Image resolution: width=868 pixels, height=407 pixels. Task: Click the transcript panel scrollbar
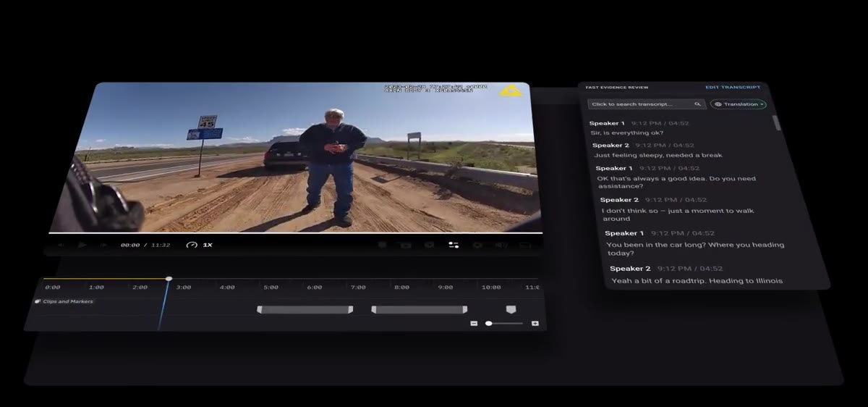[778, 122]
